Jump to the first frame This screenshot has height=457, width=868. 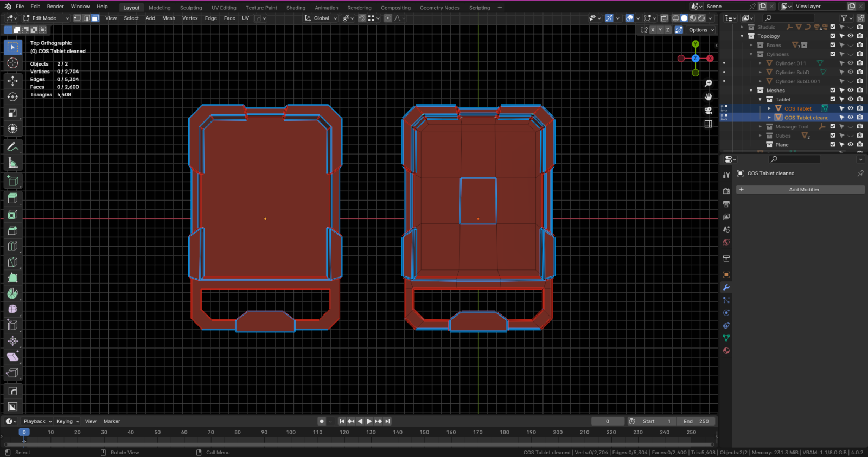point(342,421)
